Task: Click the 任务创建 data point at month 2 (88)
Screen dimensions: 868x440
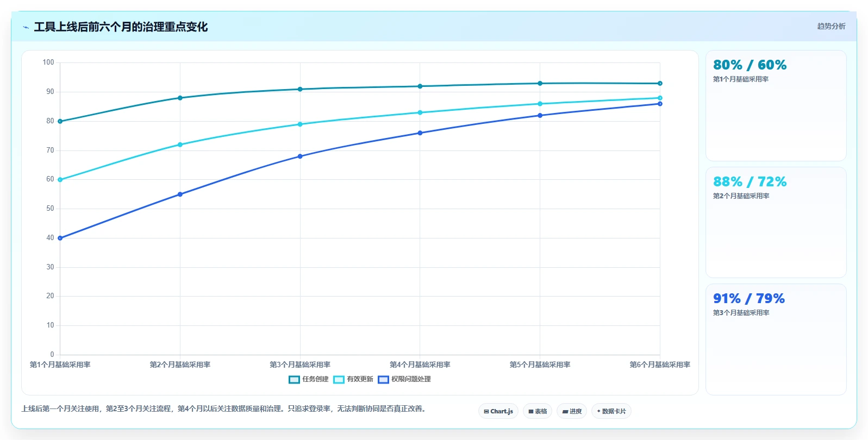Action: tap(180, 98)
